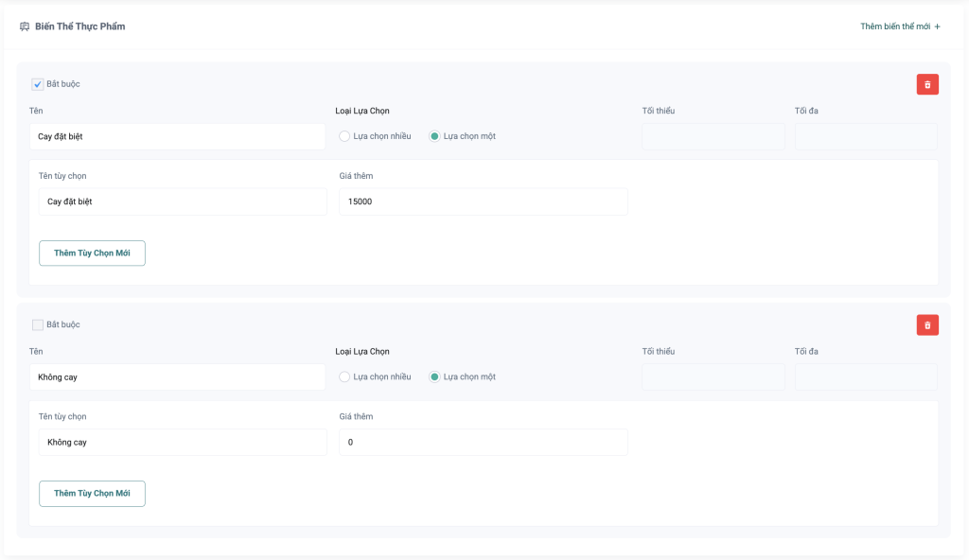Click Thêm Tùy Chọn Mới under Không cay

pos(92,493)
